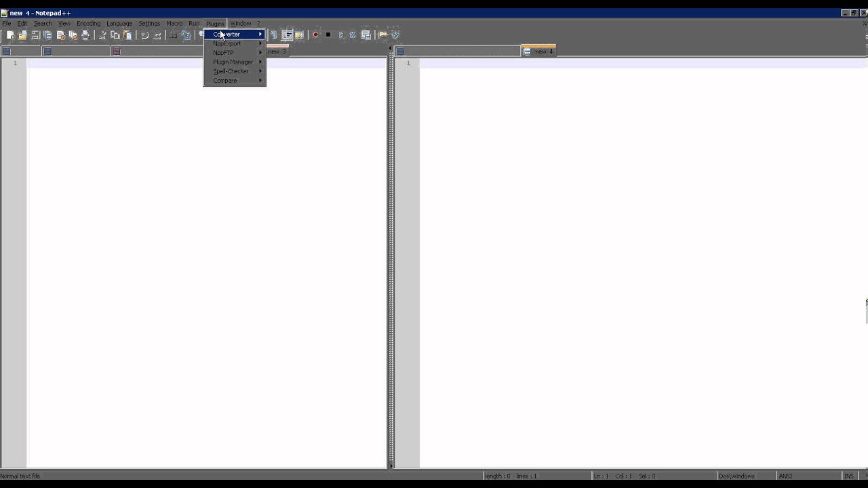Viewport: 868px width, 488px height.
Task: Open the Edit menu
Action: [22, 24]
